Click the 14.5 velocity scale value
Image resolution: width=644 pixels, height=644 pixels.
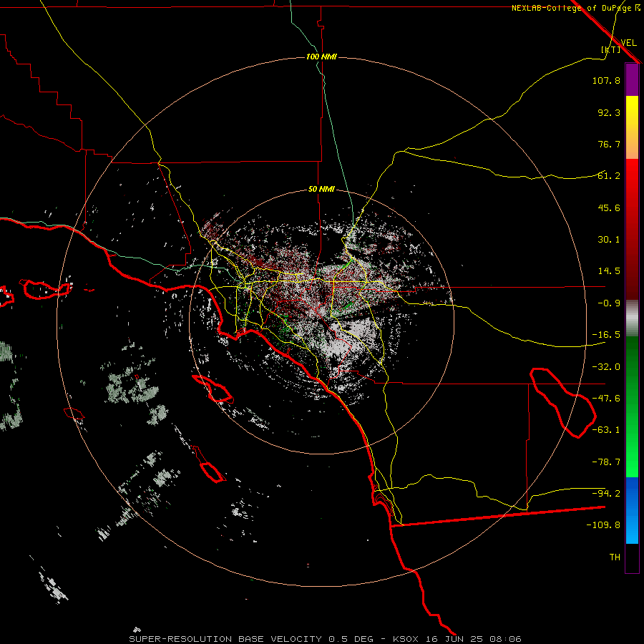[x=609, y=271]
